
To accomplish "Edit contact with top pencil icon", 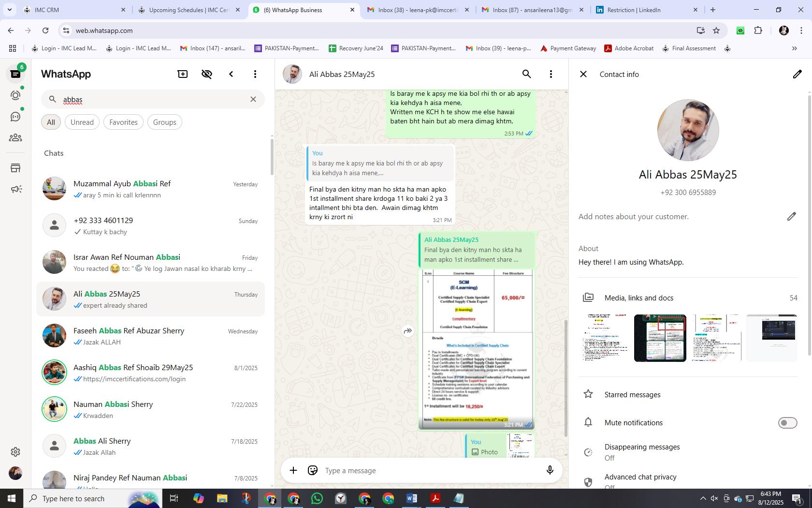I will [x=797, y=74].
